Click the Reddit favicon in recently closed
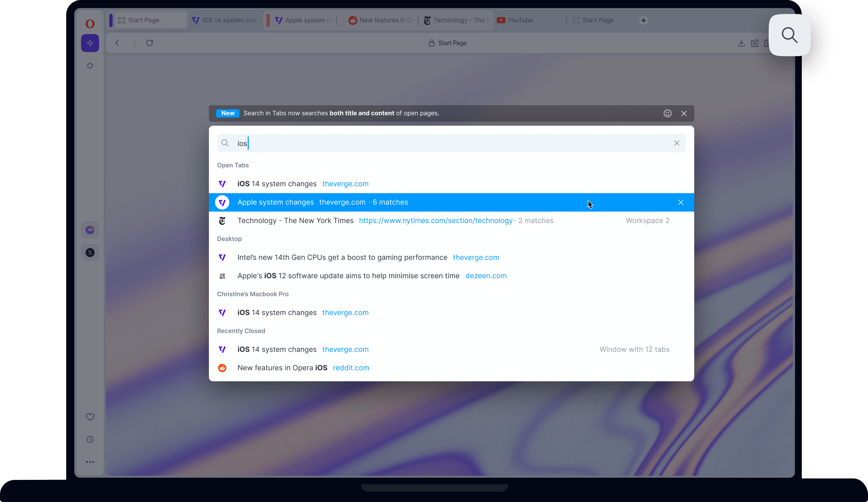This screenshot has height=502, width=868. click(222, 367)
